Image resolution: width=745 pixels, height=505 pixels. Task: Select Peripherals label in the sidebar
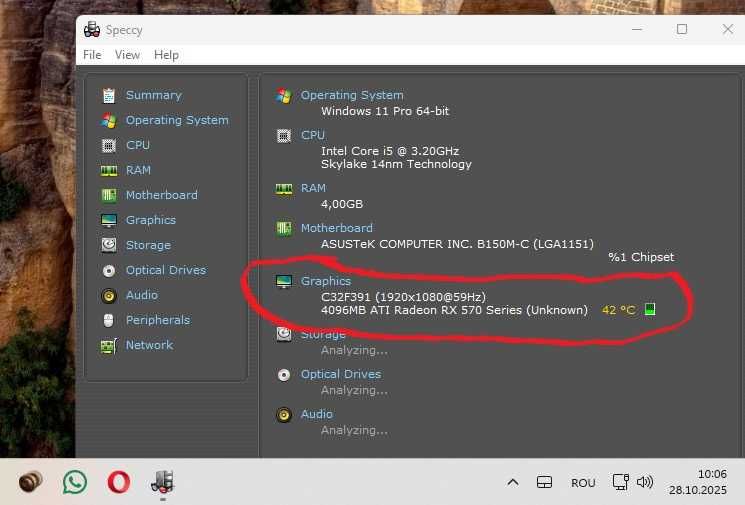(158, 320)
